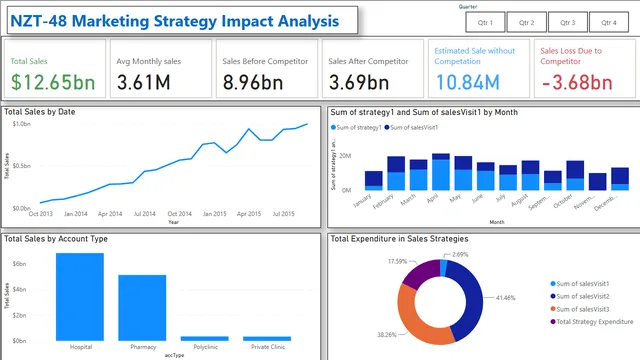Click the dashboard title NZT-48 Marketing Strategy
The width and height of the screenshot is (640, 360).
pos(174,21)
